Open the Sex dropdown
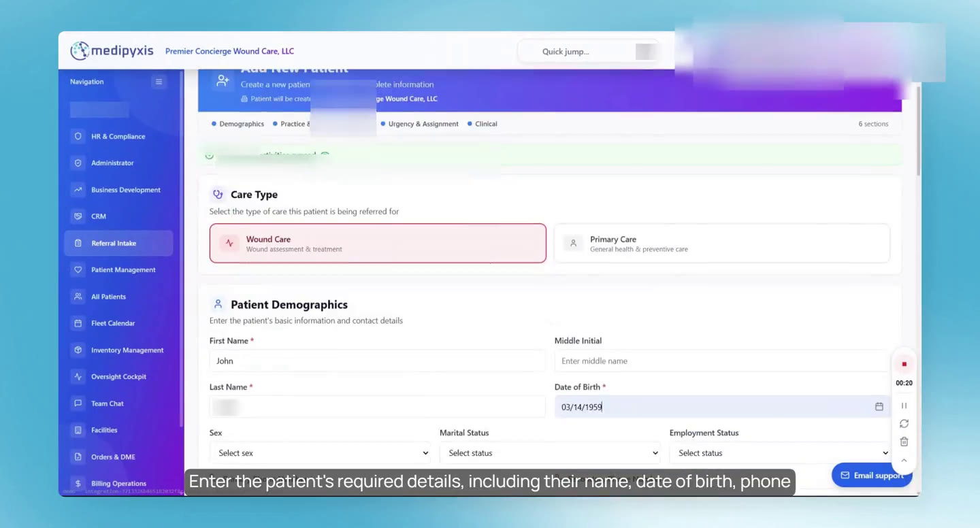The image size is (980, 528). point(321,453)
